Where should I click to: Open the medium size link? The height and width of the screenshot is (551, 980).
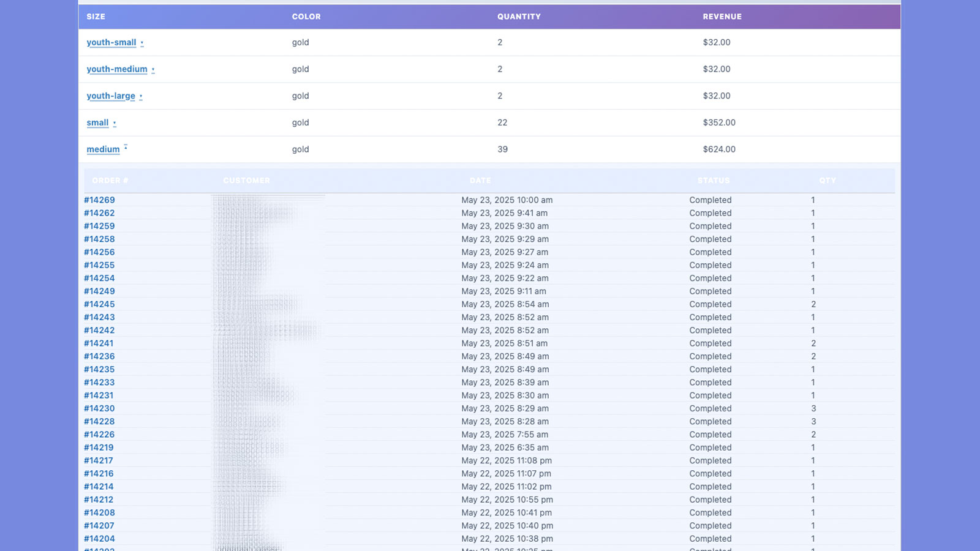click(x=103, y=149)
